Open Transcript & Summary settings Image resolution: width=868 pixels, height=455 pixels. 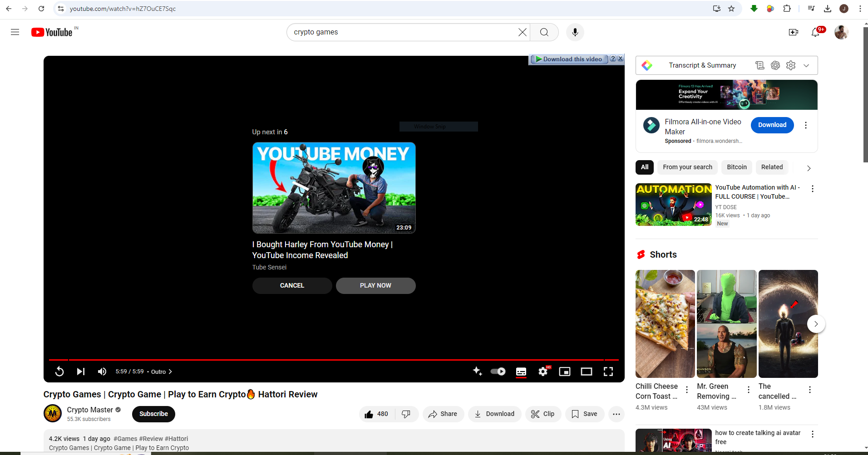[791, 65]
